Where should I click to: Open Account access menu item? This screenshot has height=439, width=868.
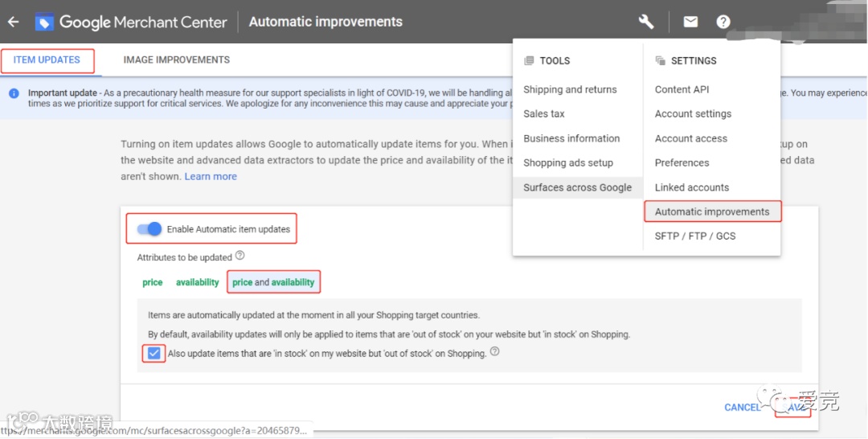click(x=691, y=138)
